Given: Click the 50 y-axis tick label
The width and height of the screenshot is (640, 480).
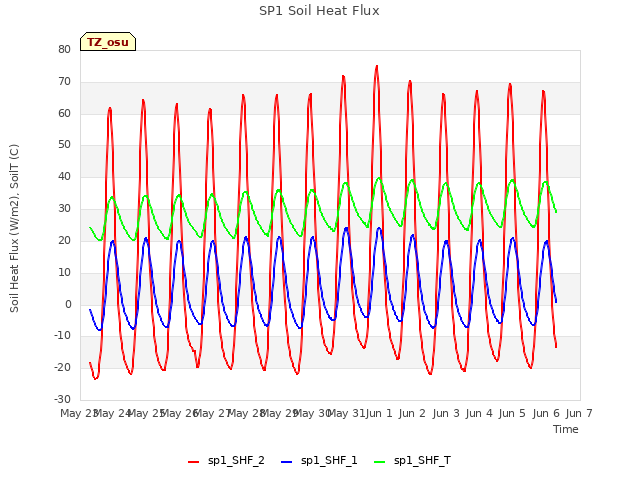Looking at the screenshot, I should 64,144.
